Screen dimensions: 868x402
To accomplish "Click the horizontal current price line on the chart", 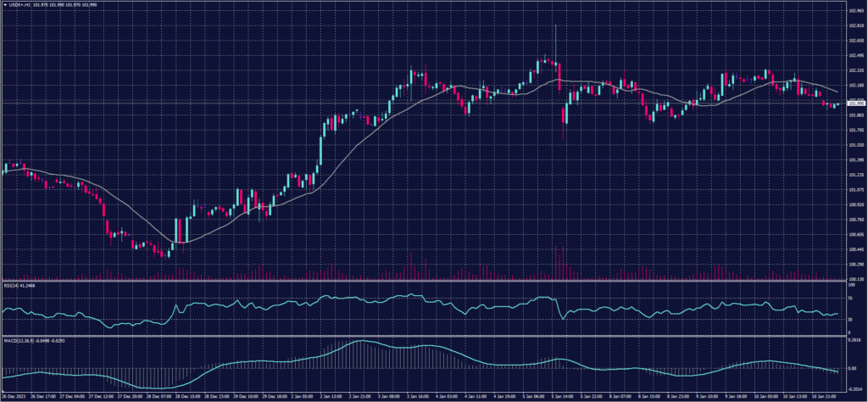I will pyautogui.click(x=424, y=103).
